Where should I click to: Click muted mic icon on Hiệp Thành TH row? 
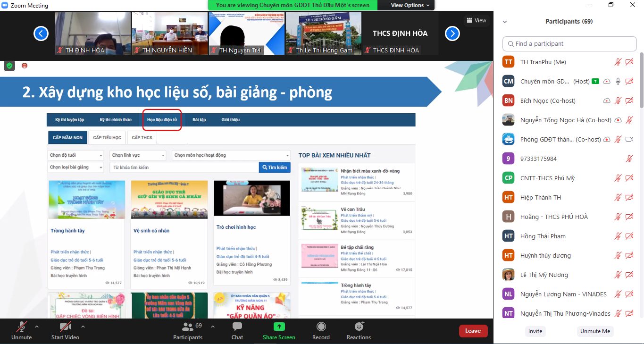pyautogui.click(x=618, y=197)
